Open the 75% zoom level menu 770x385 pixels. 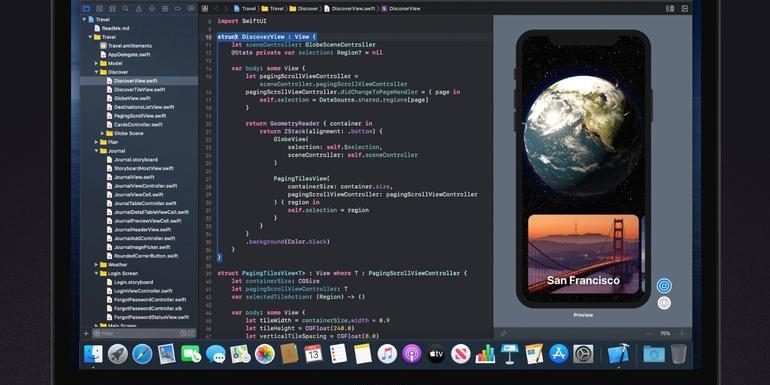pos(665,333)
